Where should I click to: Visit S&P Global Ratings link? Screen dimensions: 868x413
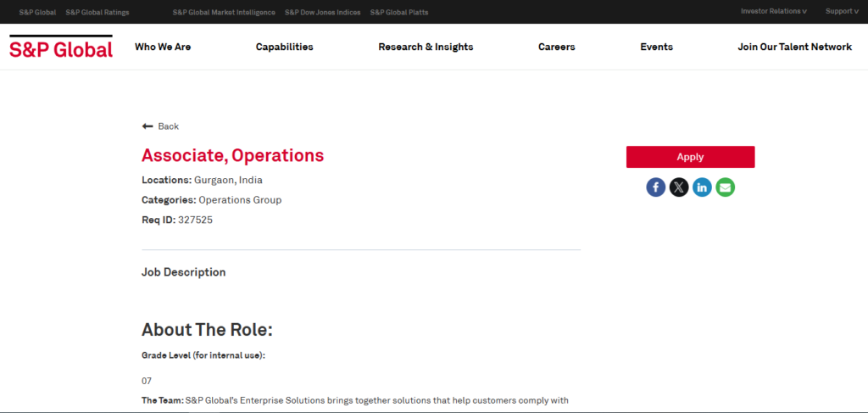97,12
